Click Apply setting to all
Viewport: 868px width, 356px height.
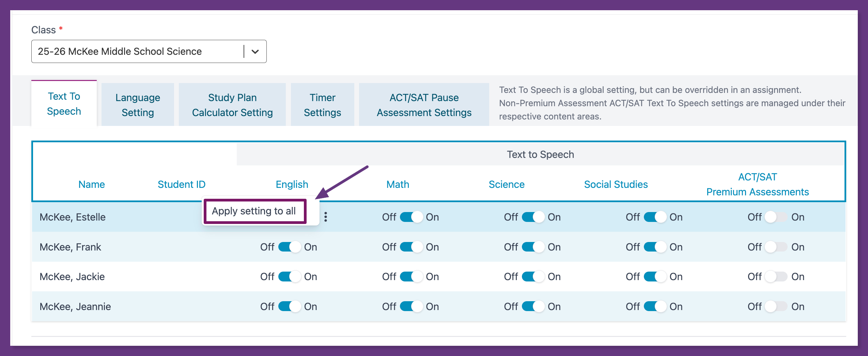coord(254,211)
